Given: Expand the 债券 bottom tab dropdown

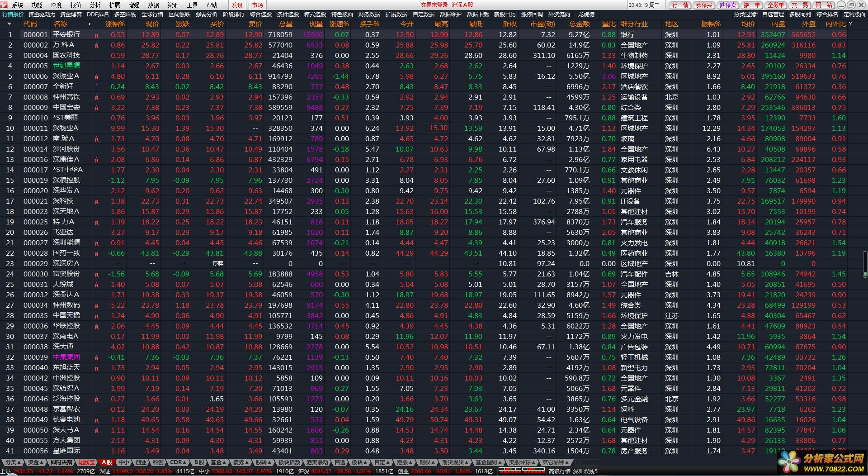Looking at the screenshot, I should (x=247, y=462).
